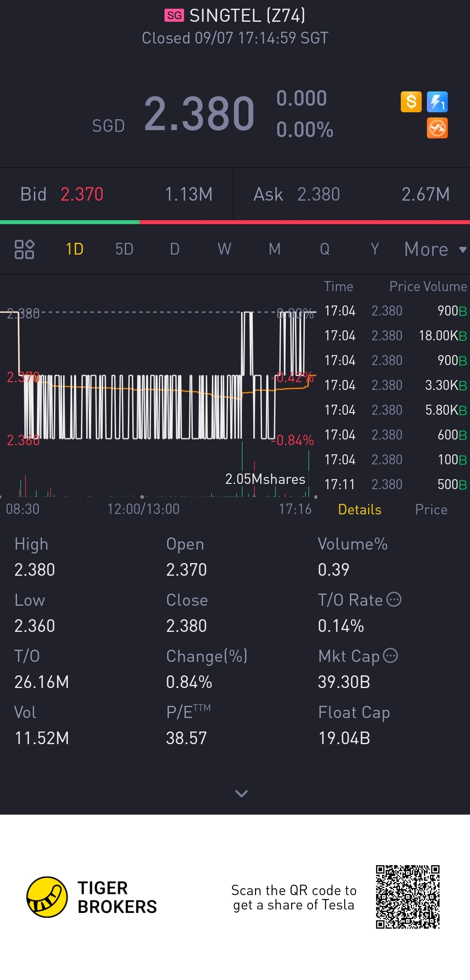Tap the 17:11 trade row in tick list

[x=395, y=484]
